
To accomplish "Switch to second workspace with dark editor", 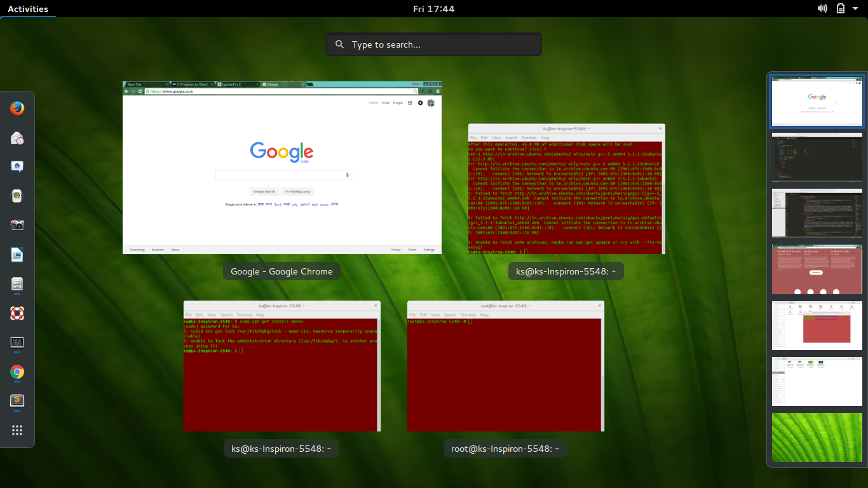I will [817, 158].
